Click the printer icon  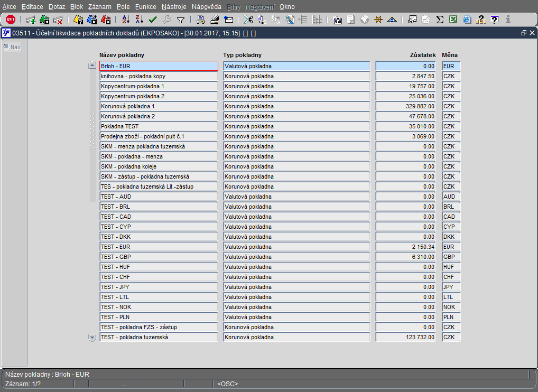[201, 20]
